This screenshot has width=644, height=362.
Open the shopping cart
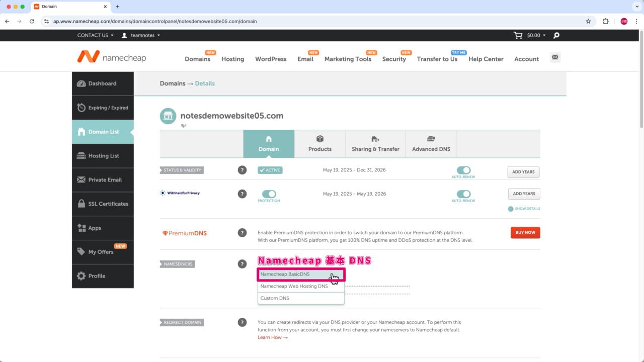point(517,35)
